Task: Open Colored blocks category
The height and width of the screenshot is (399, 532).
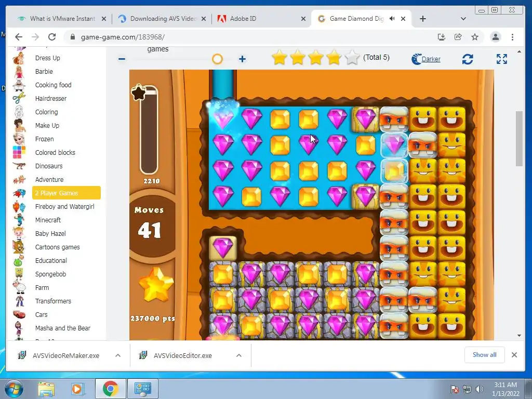Action: click(55, 153)
